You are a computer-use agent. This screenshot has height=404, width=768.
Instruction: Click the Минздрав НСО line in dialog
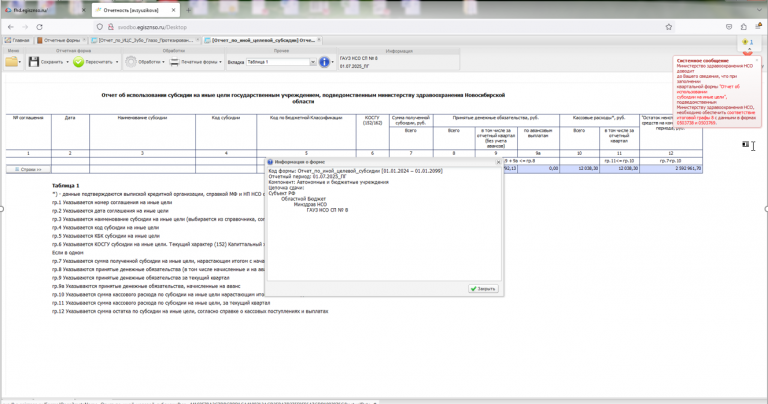coord(310,204)
